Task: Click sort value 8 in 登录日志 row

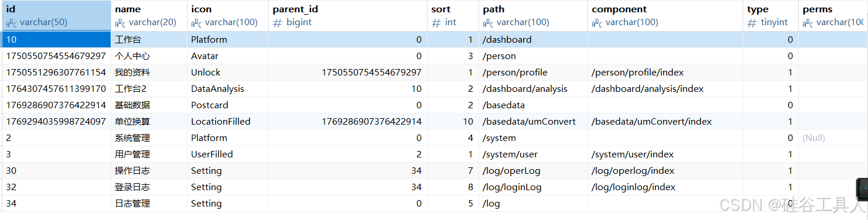Action: [x=453, y=187]
